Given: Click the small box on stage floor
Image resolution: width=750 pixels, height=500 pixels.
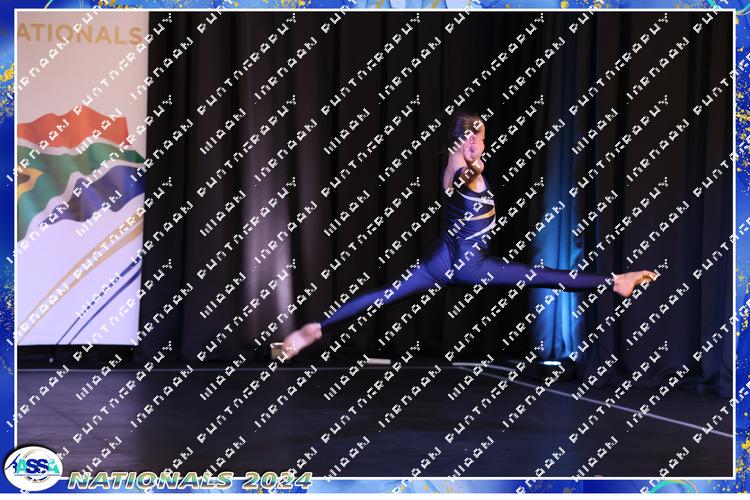Looking at the screenshot, I should point(278,350).
